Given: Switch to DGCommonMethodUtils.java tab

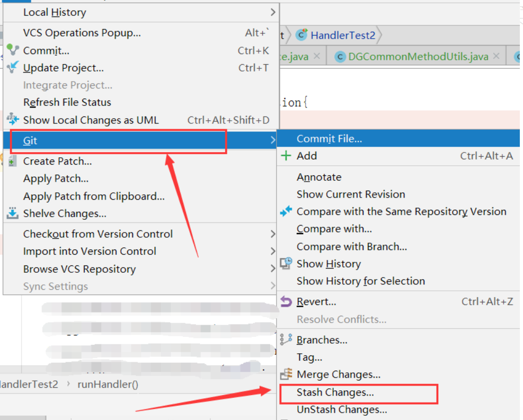Looking at the screenshot, I should (418, 57).
